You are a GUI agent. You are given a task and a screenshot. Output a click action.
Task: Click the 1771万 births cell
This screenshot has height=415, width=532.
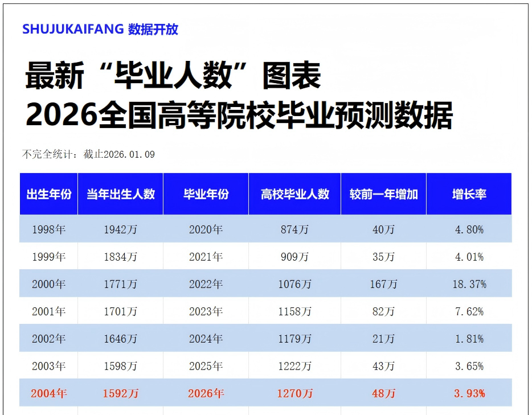120,284
